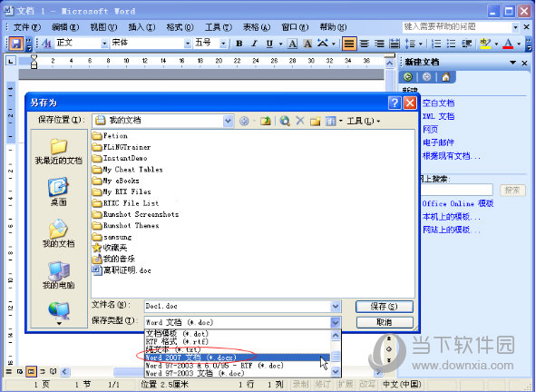Click the character shading A icon
The height and width of the screenshot is (392, 536).
[x=307, y=44]
